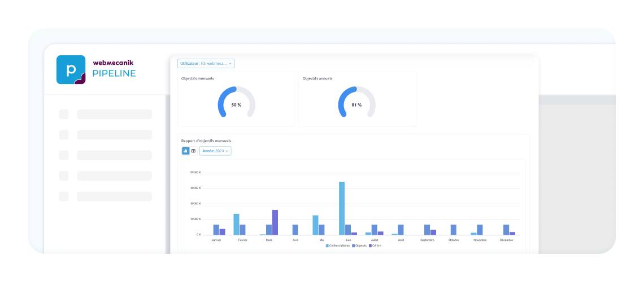Select the Février Chiffre d'affaires bar
The image size is (644, 282).
(x=236, y=224)
